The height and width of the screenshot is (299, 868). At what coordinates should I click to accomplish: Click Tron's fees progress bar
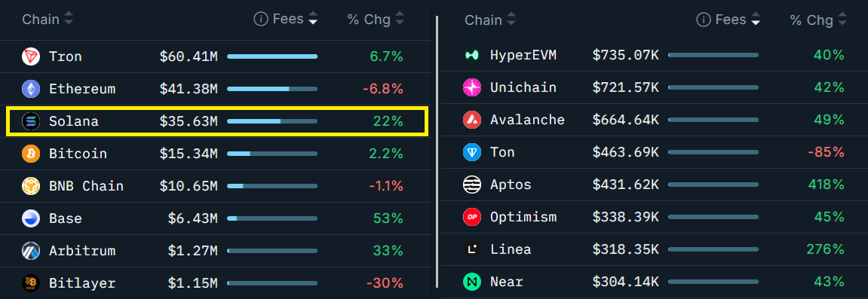click(272, 56)
